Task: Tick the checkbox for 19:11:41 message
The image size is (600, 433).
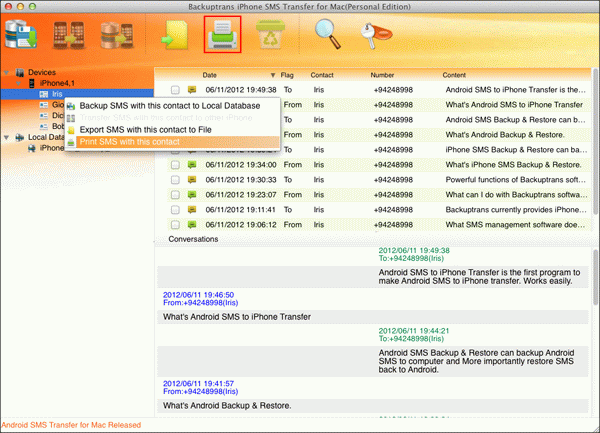Action: pos(175,210)
